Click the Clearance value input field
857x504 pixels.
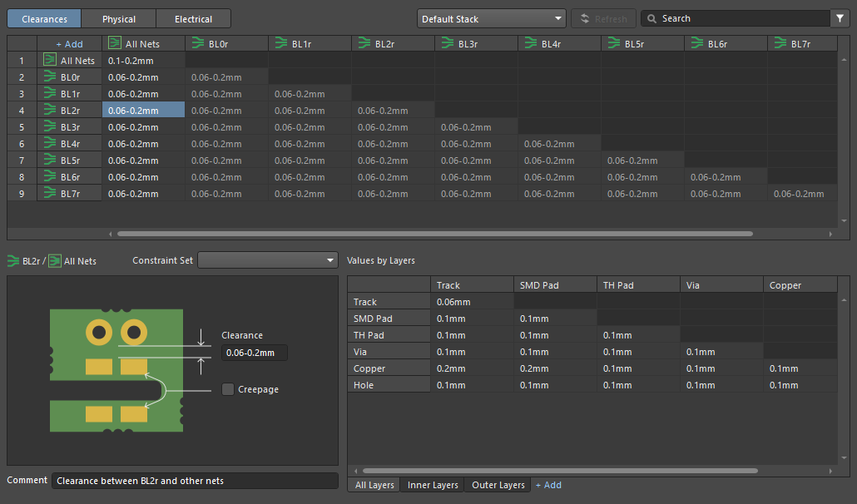pos(254,353)
